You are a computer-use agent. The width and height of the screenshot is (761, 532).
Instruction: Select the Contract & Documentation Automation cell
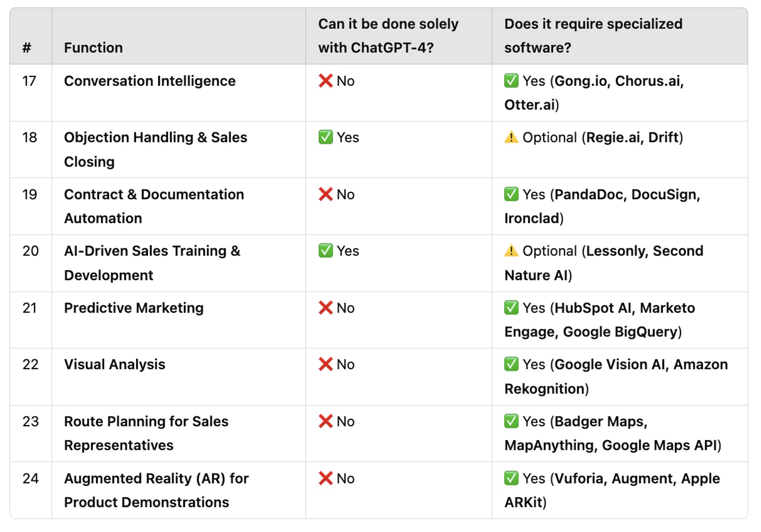[154, 206]
